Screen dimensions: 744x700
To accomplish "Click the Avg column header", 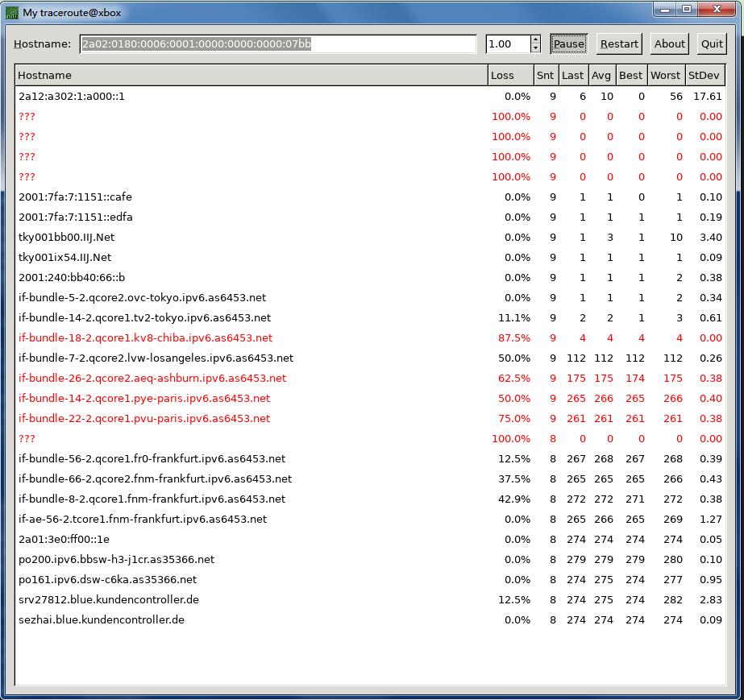I will coord(601,76).
